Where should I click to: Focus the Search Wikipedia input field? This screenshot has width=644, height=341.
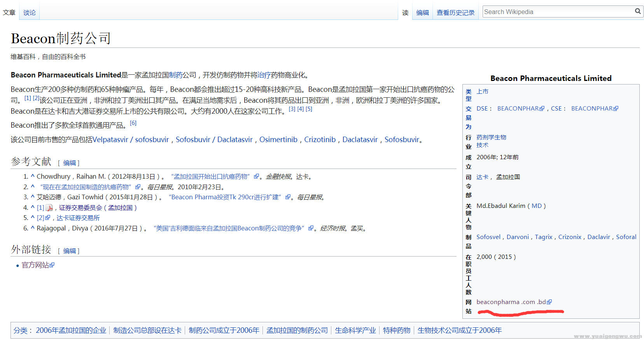click(558, 12)
